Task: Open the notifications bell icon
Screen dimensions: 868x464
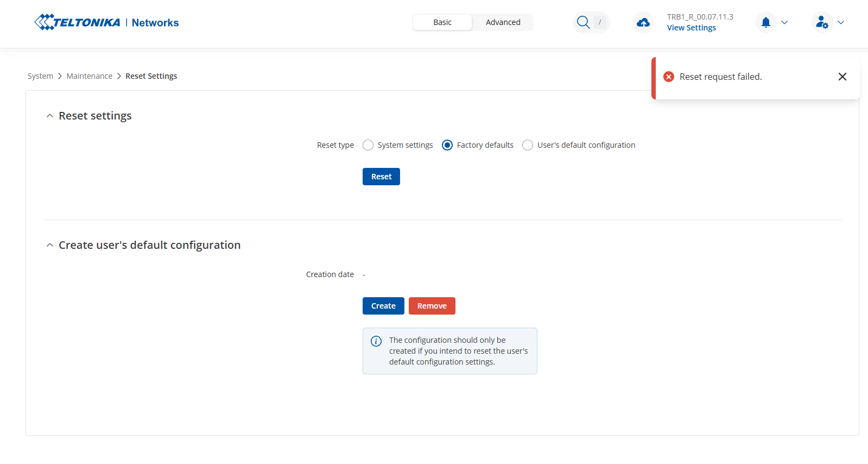Action: (766, 22)
